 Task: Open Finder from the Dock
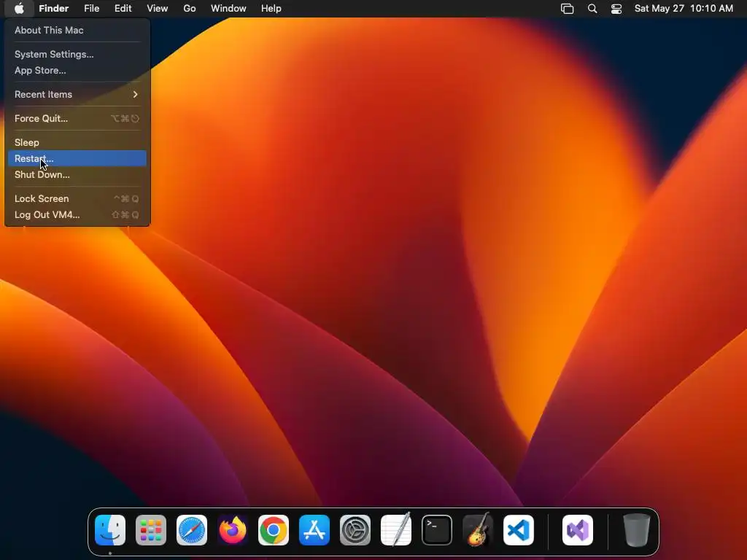(110, 530)
